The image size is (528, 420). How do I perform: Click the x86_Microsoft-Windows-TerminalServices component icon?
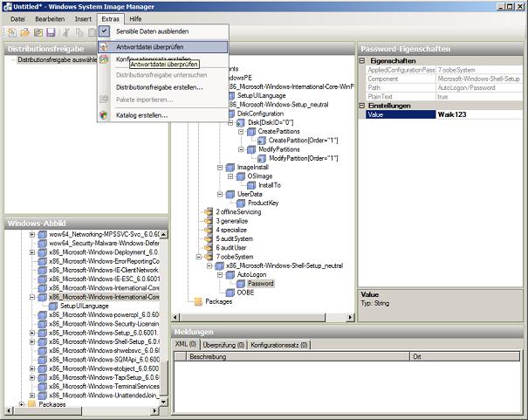point(43,386)
